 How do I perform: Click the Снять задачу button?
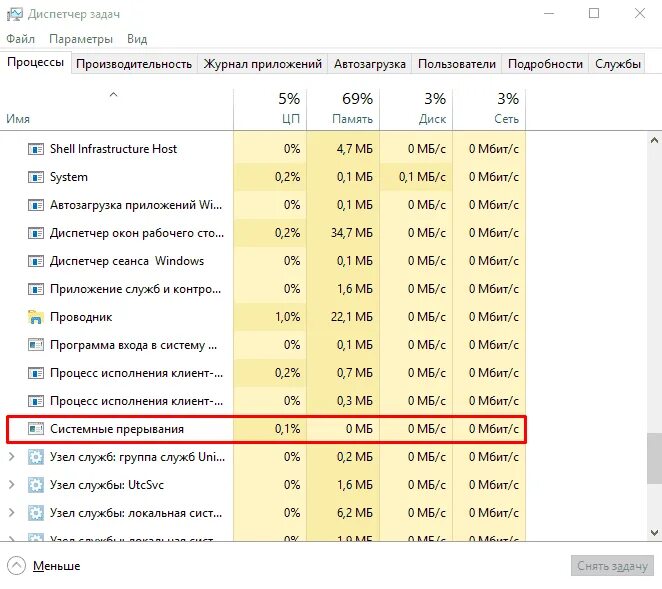coord(612,566)
